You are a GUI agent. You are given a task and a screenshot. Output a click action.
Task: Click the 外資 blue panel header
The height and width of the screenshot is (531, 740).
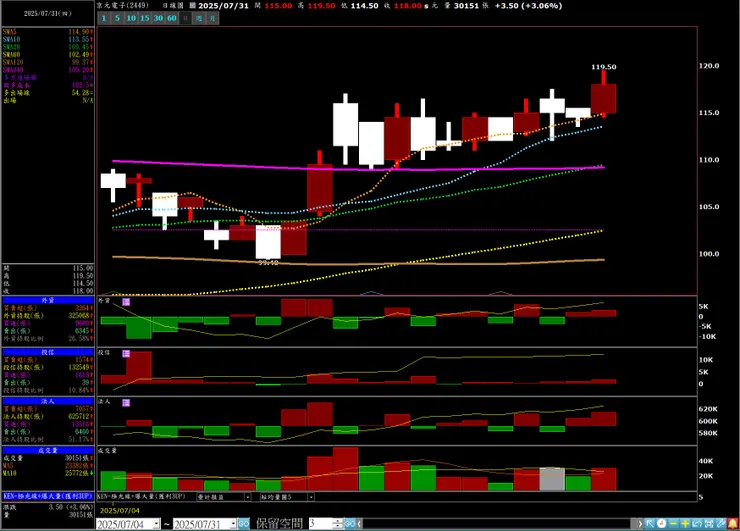point(48,300)
